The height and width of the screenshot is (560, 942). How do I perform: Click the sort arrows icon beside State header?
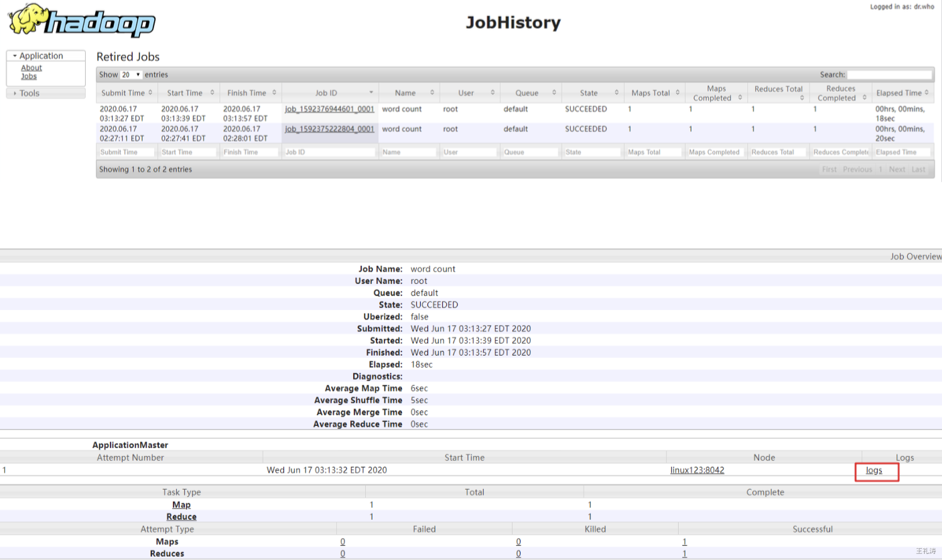[x=616, y=93]
